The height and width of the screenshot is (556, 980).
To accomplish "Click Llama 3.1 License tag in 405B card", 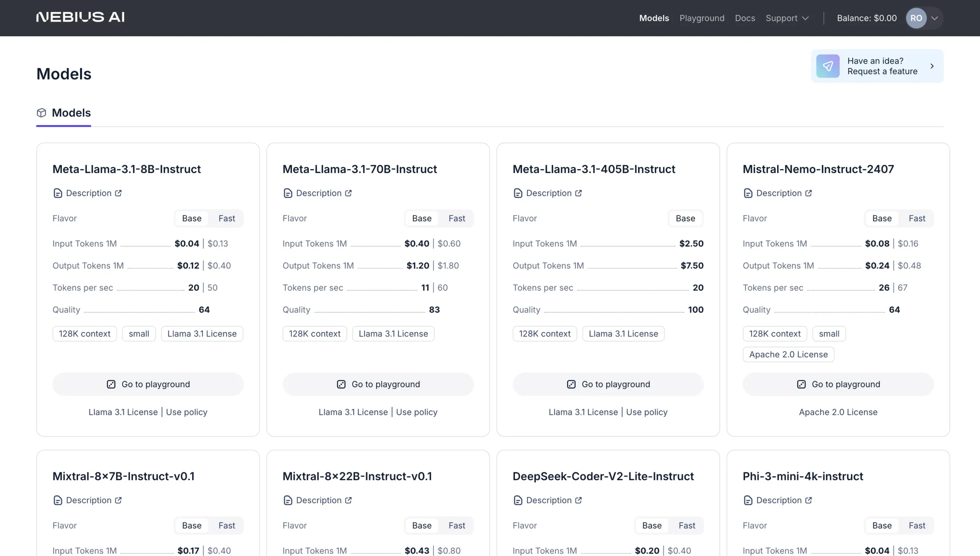I will (x=623, y=334).
